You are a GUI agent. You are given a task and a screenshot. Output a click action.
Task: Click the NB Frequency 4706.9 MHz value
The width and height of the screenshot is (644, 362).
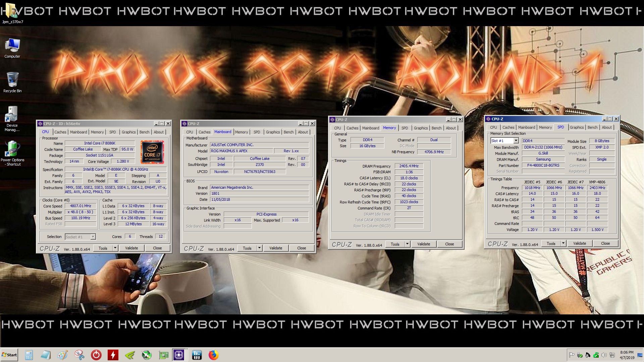point(434,152)
